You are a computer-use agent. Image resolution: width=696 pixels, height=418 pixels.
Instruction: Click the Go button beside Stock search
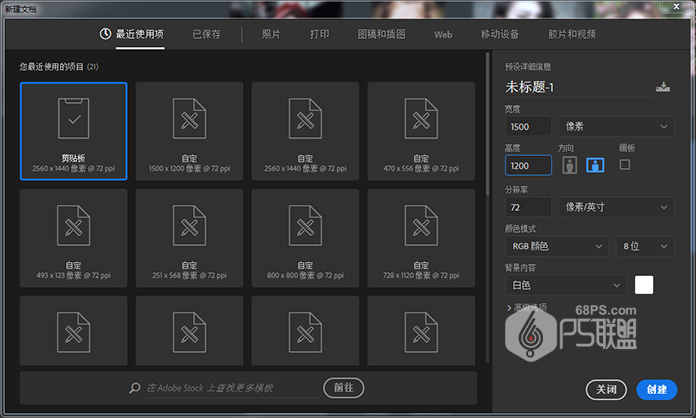coord(344,388)
